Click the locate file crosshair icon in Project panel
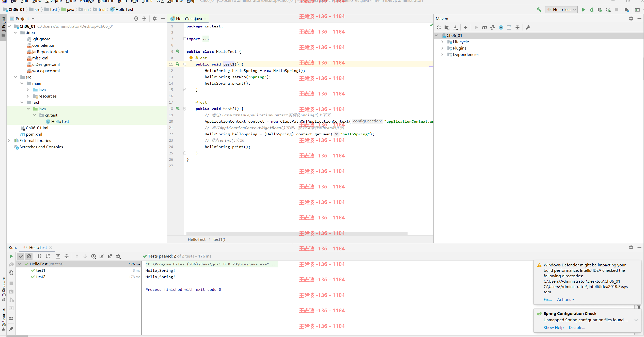 coord(136,19)
